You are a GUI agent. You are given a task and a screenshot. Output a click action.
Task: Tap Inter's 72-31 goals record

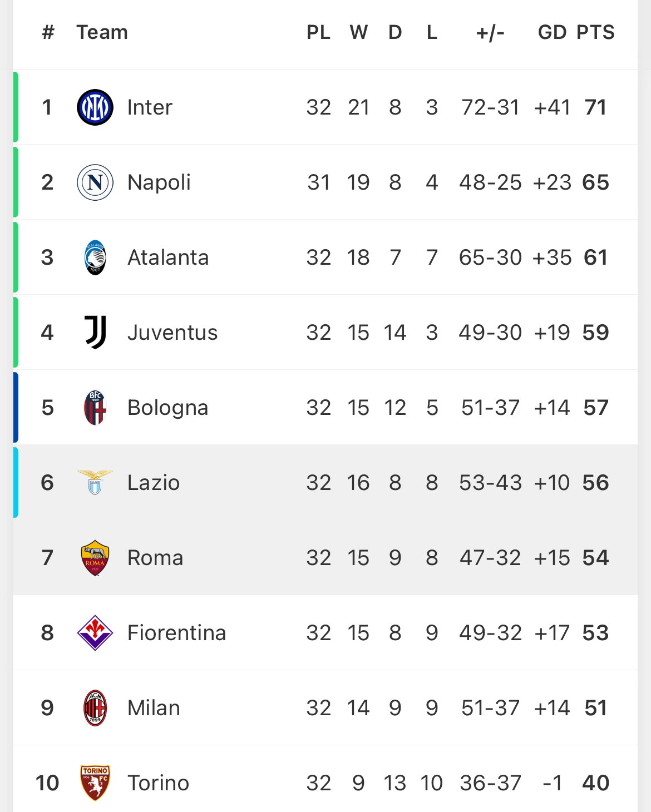(x=490, y=107)
